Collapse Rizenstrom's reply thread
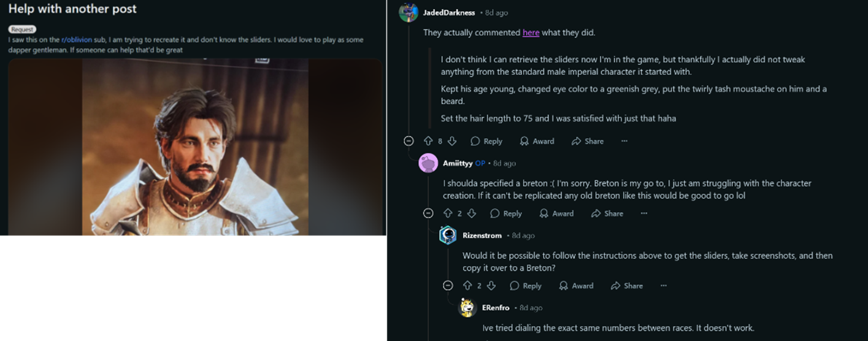The width and height of the screenshot is (868, 341). pyautogui.click(x=448, y=286)
